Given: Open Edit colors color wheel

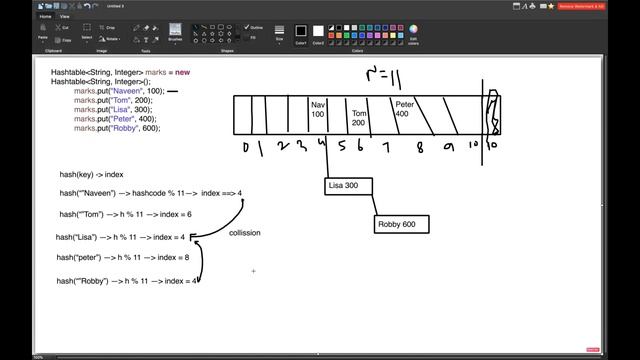Looking at the screenshot, I should (x=413, y=29).
